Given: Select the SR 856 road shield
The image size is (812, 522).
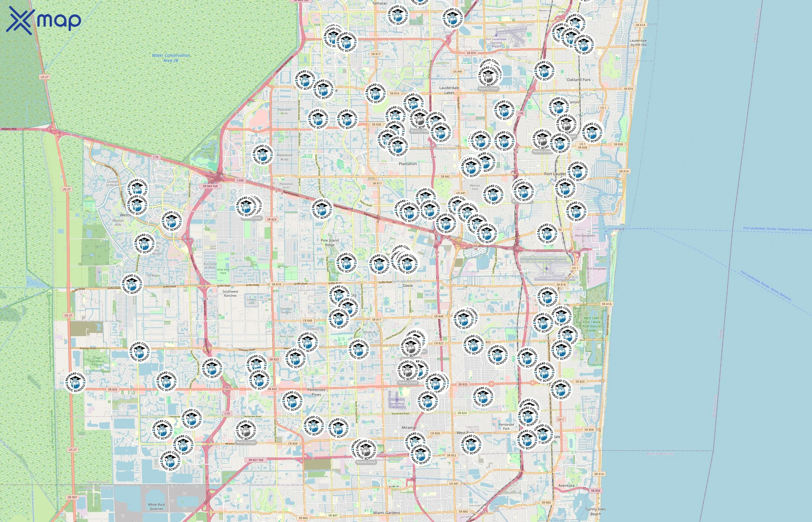Looking at the screenshot, I should point(595,490).
